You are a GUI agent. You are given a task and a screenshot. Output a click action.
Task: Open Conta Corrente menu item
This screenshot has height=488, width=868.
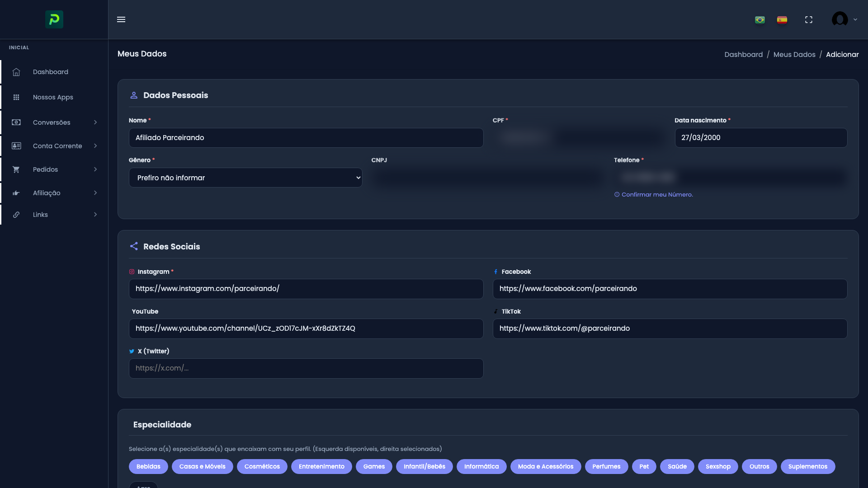[57, 146]
